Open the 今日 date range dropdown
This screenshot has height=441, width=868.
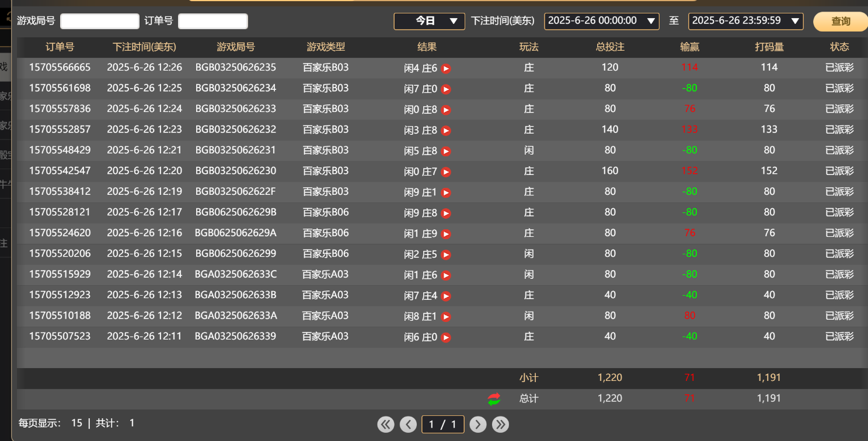(x=429, y=21)
